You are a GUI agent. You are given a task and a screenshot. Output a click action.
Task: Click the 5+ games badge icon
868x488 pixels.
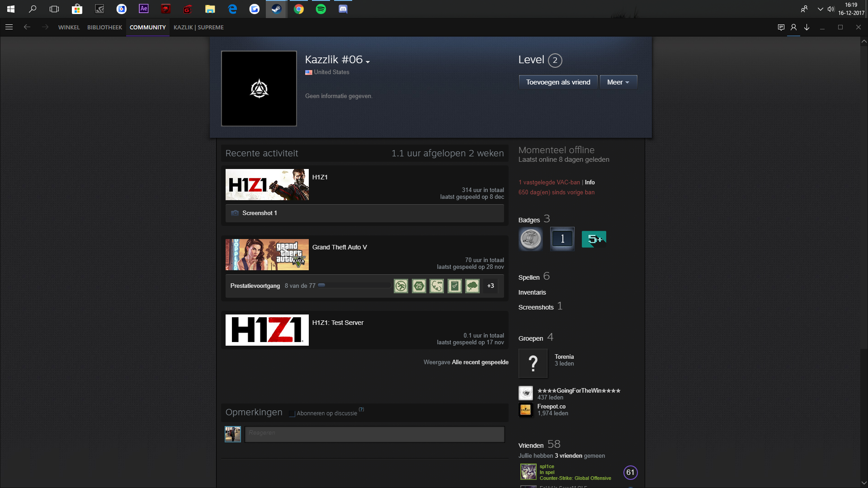[x=594, y=239]
